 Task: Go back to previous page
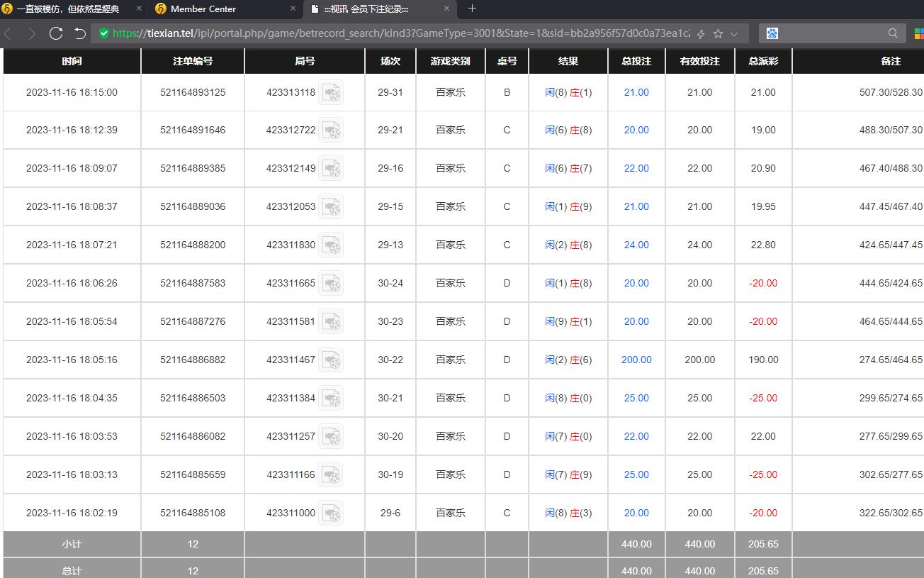pyautogui.click(x=8, y=33)
